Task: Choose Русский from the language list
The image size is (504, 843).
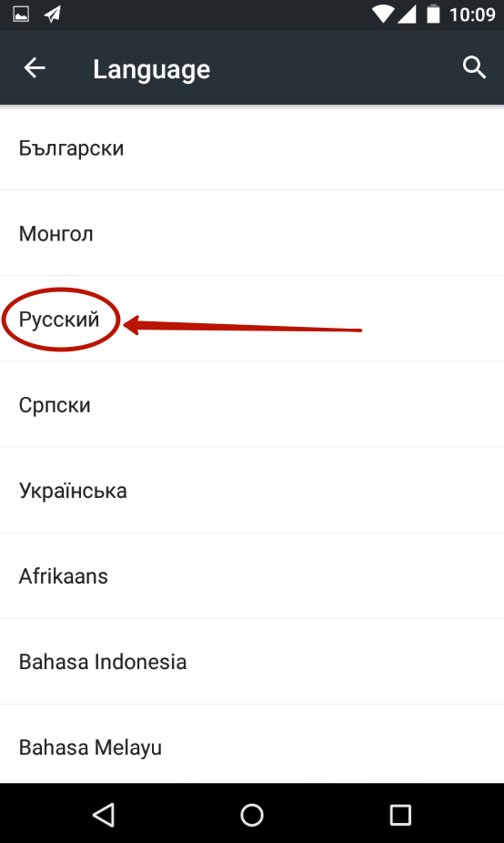Action: [252, 319]
